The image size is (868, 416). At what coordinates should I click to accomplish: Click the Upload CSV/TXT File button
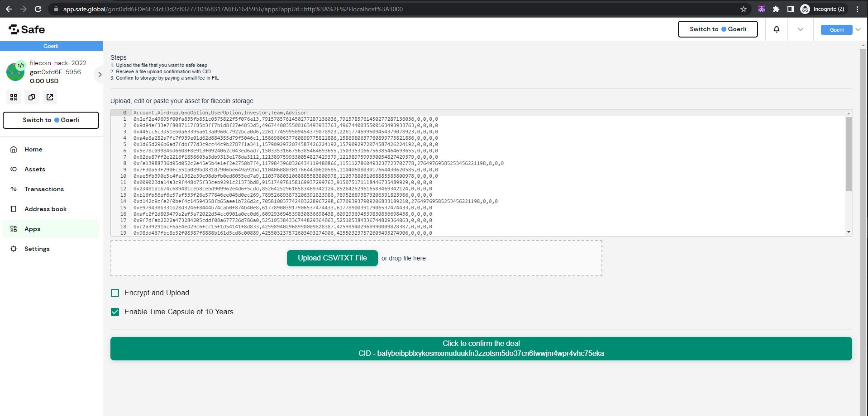(332, 258)
